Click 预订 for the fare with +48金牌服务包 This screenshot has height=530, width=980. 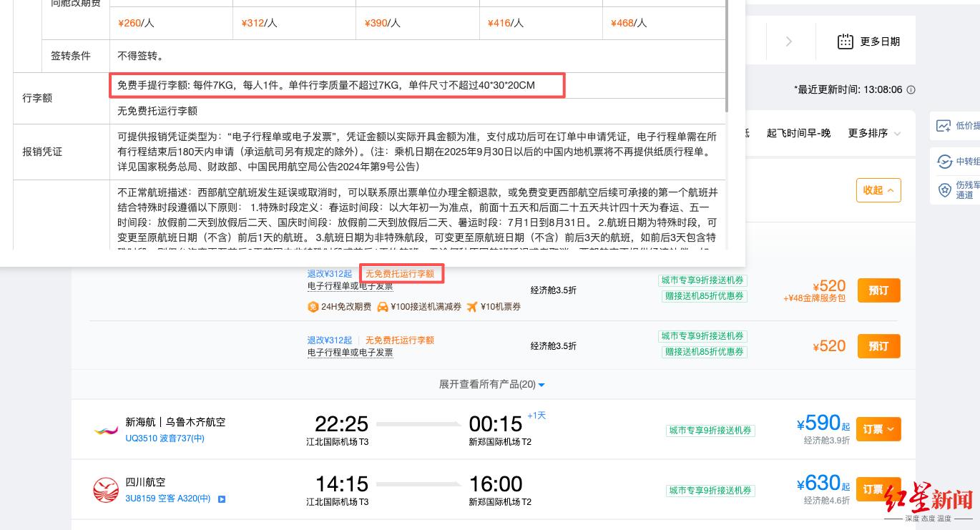click(x=878, y=290)
